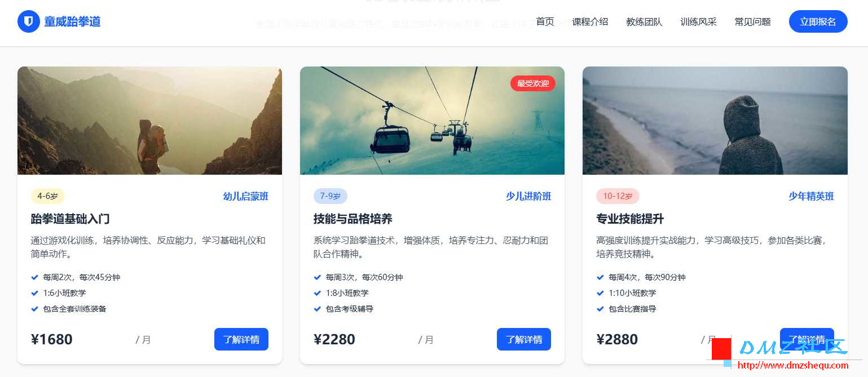Click the checkmark beside 每周3次，每次60分钟
The image size is (868, 377).
(317, 277)
